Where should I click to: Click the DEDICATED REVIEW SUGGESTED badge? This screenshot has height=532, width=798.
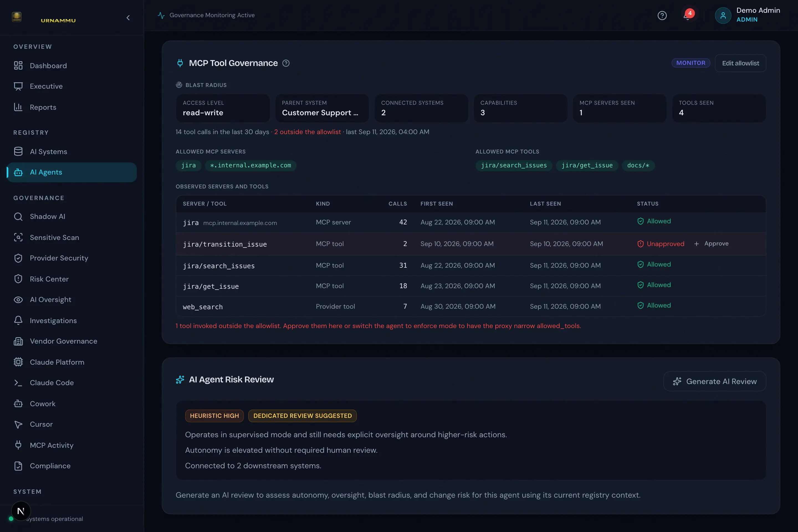pyautogui.click(x=302, y=416)
